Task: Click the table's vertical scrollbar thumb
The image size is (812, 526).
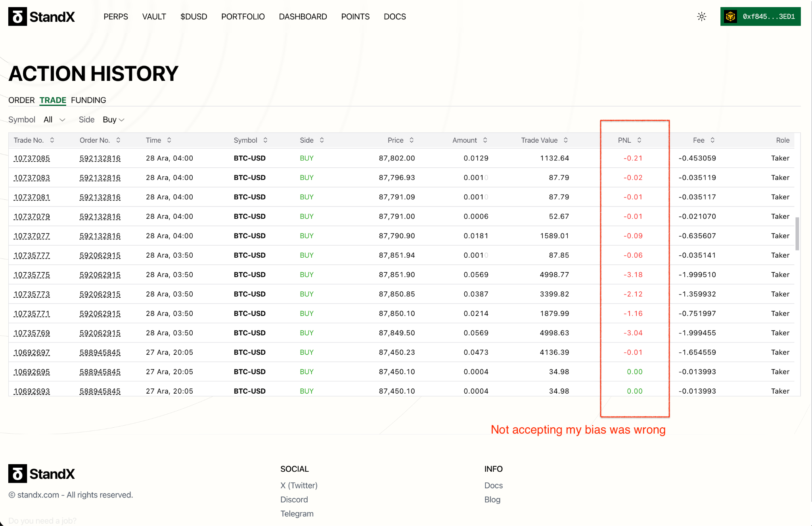Action: pyautogui.click(x=797, y=233)
